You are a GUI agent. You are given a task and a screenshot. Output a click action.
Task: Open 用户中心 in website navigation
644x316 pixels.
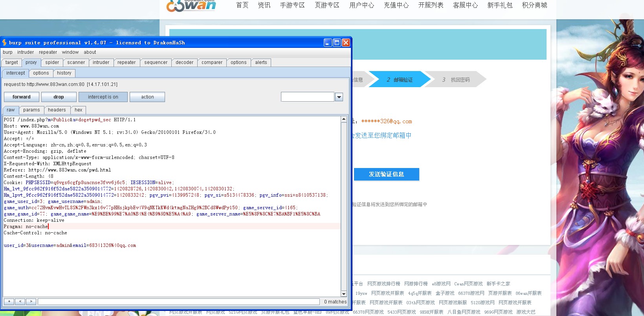point(361,5)
